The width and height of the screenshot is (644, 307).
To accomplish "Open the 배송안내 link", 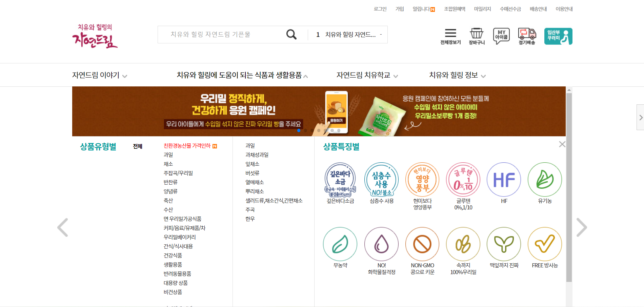I will [x=538, y=9].
